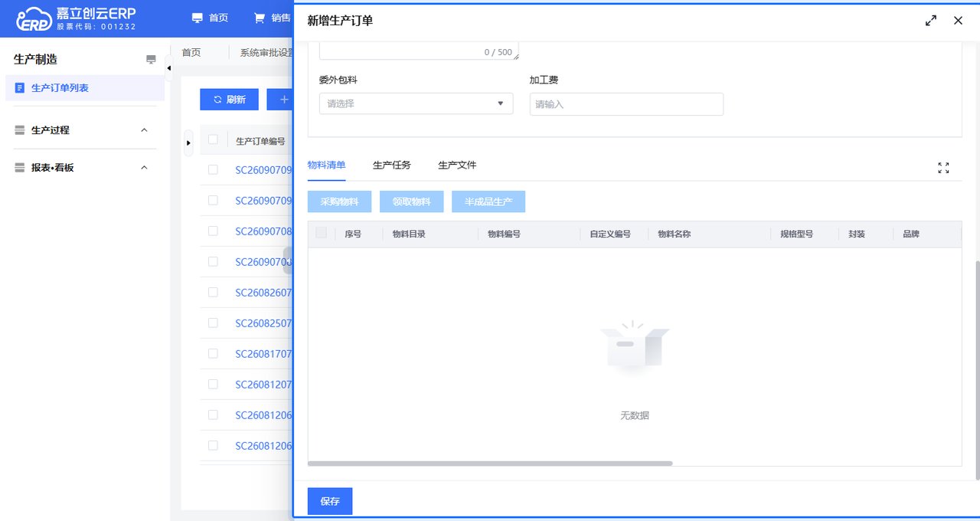
Task: Click the 品牌 column header
Action: 911,234
